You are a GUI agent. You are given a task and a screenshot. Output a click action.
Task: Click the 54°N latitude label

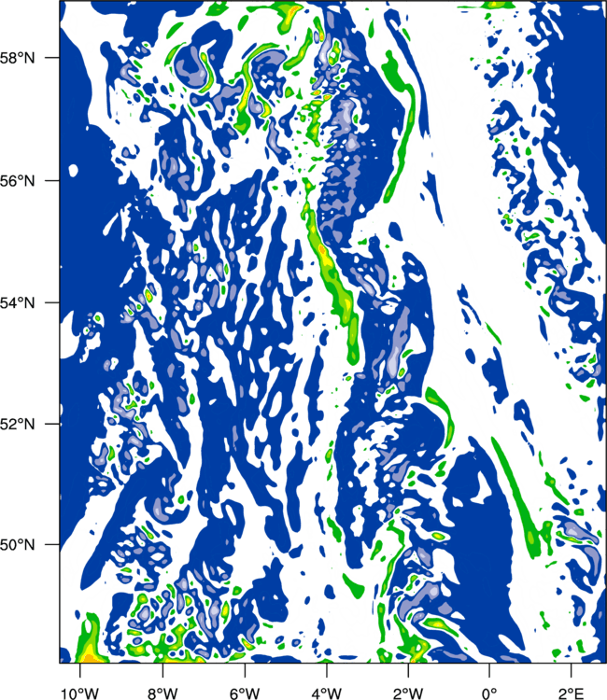17,302
